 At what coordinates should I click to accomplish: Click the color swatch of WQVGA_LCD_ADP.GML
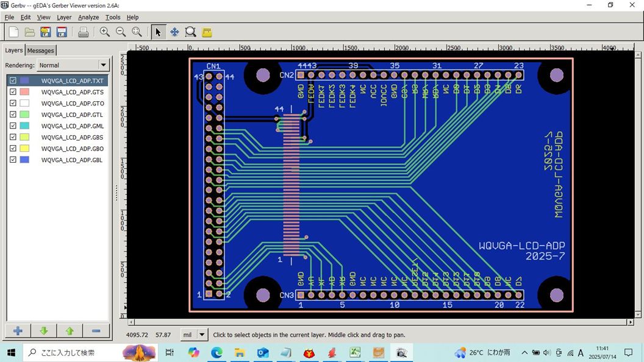pyautogui.click(x=24, y=126)
